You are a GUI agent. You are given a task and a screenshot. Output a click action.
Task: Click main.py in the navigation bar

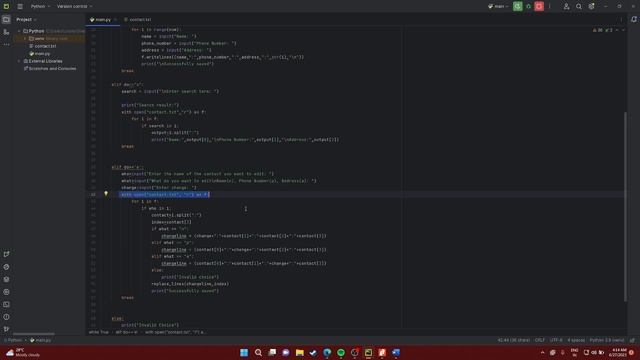(40, 340)
